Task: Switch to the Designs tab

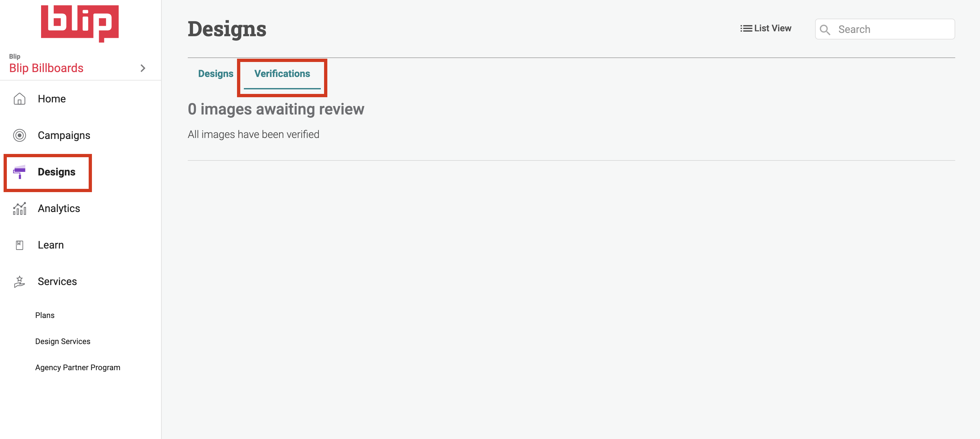Action: [216, 74]
